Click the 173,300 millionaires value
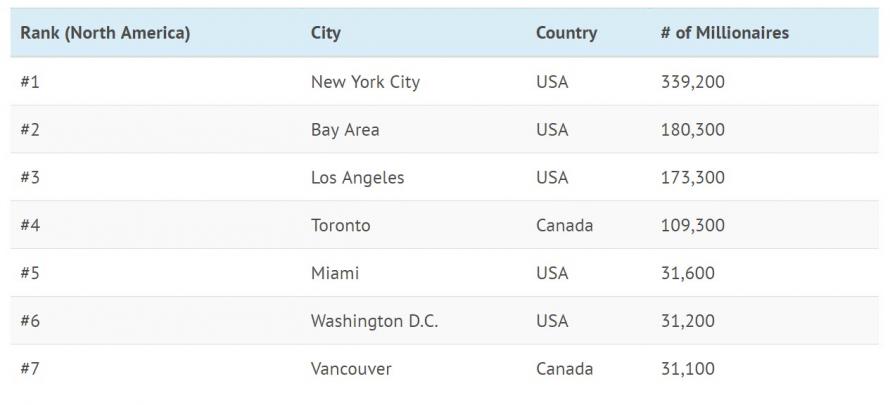890x405 pixels. [693, 178]
